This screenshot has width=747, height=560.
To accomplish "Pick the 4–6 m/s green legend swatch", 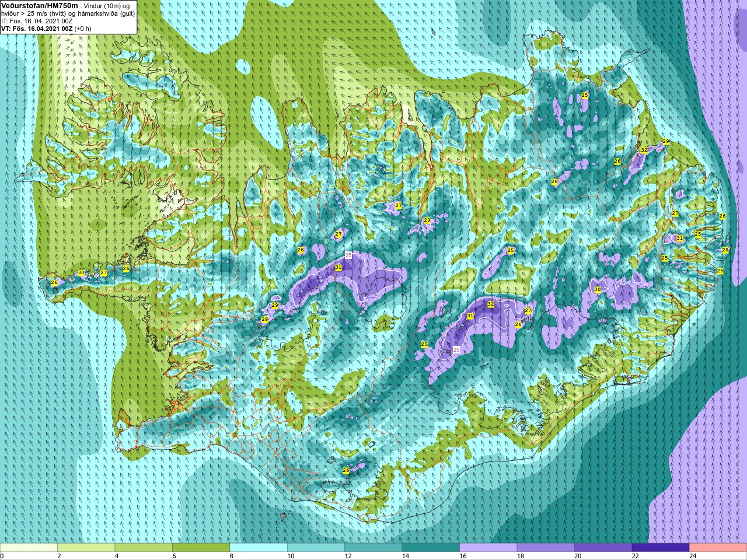I will [x=144, y=548].
